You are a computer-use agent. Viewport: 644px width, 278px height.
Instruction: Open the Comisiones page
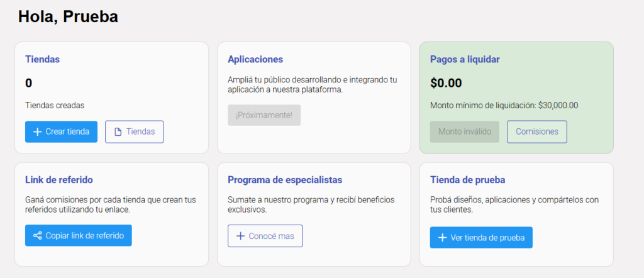click(x=536, y=132)
